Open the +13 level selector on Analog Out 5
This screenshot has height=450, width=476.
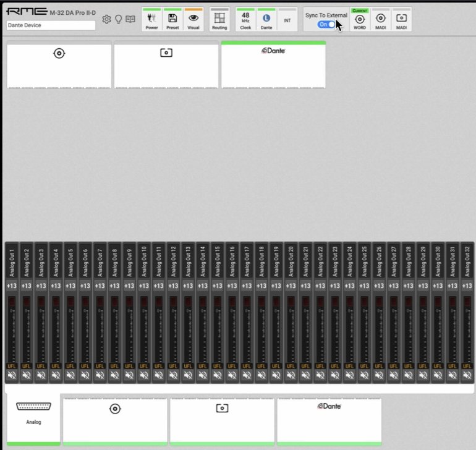[x=70, y=286]
